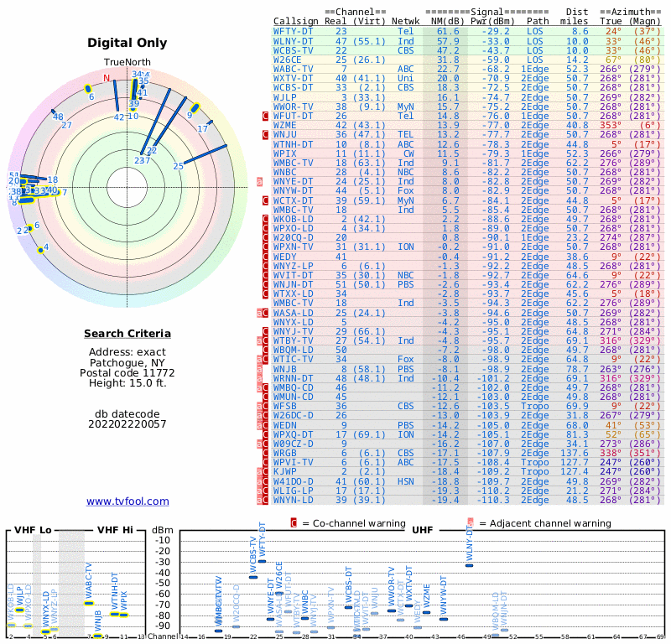Image resolution: width=671 pixels, height=644 pixels.
Task: Click the co-channel icon beside WPXN-TV
Action: coord(265,247)
